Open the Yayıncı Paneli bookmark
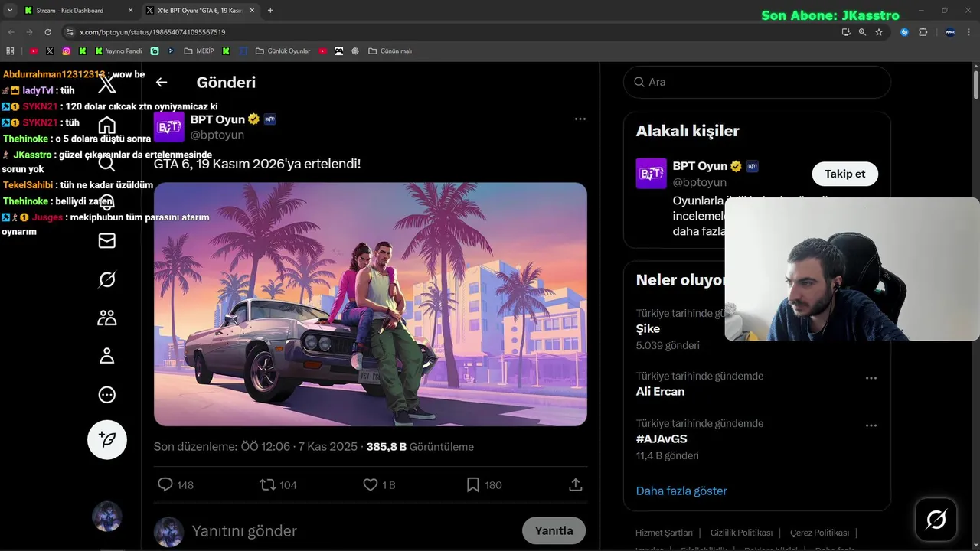This screenshot has width=980, height=551. pos(119,51)
